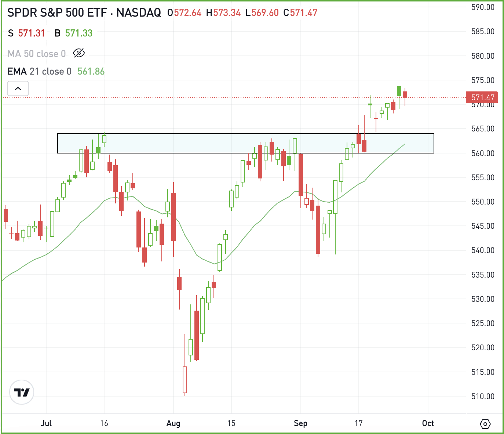The height and width of the screenshot is (434, 504).
Task: Open chart settings hexagon icon
Action: (485, 424)
